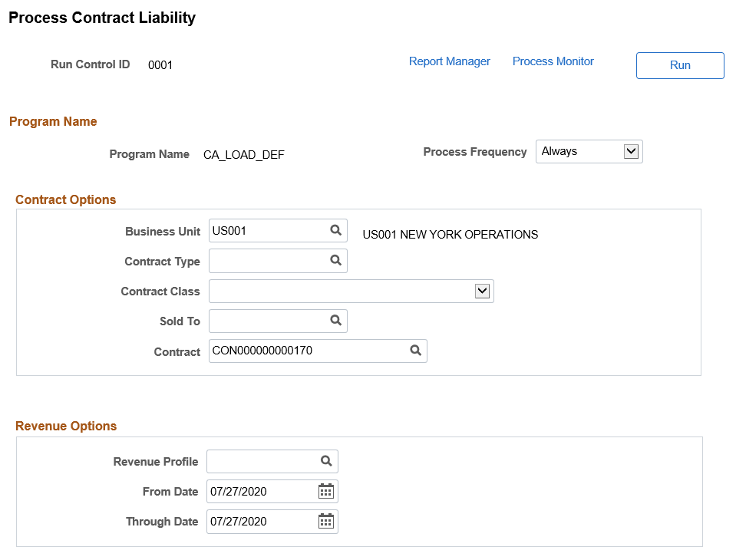
Task: Open the Contract lookup magnifier
Action: click(415, 351)
